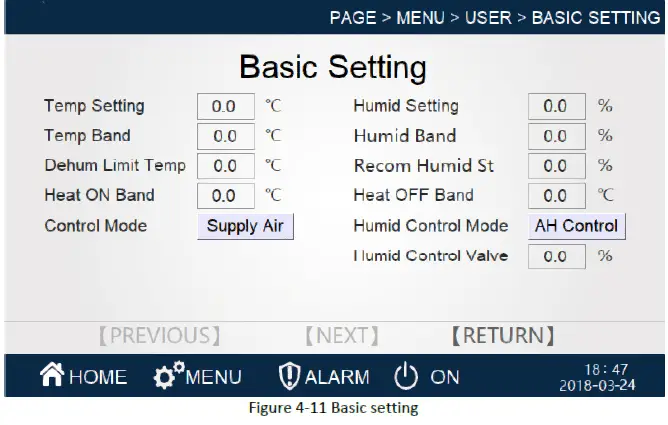Select the Humid Setting value field
The image size is (668, 425).
(556, 106)
